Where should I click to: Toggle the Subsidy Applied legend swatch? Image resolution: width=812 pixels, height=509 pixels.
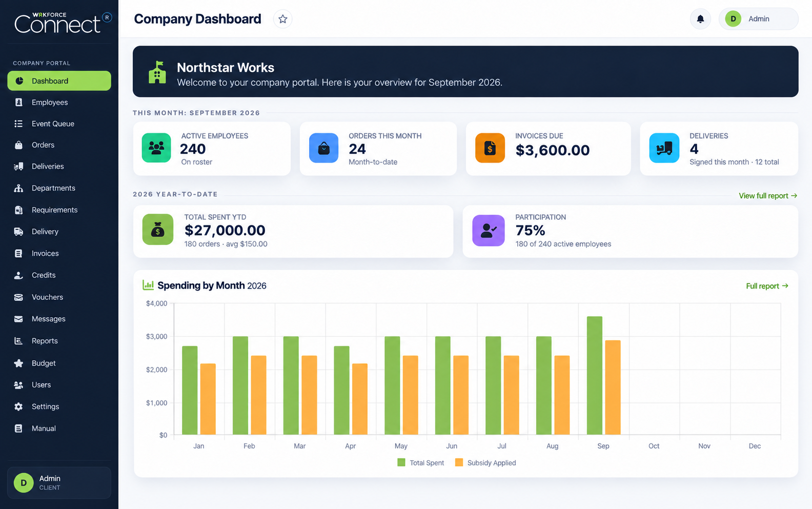click(x=459, y=462)
